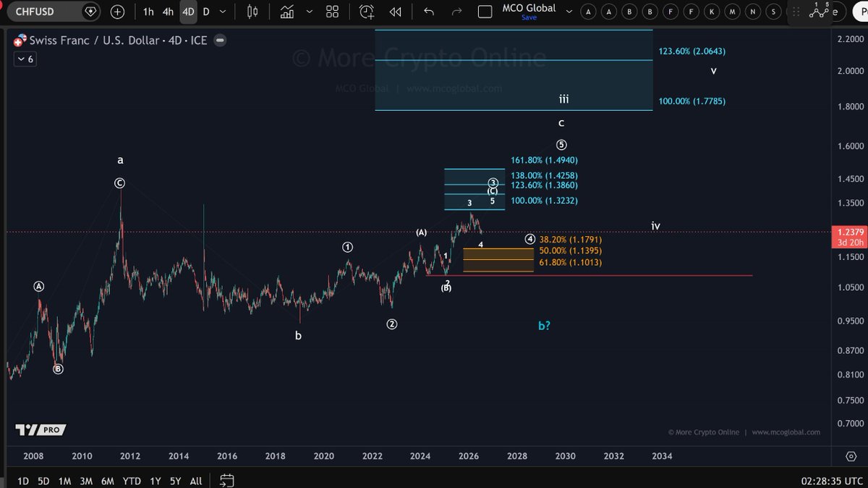Set date range to 5Y
The width and height of the screenshot is (868, 488).
[x=176, y=481]
